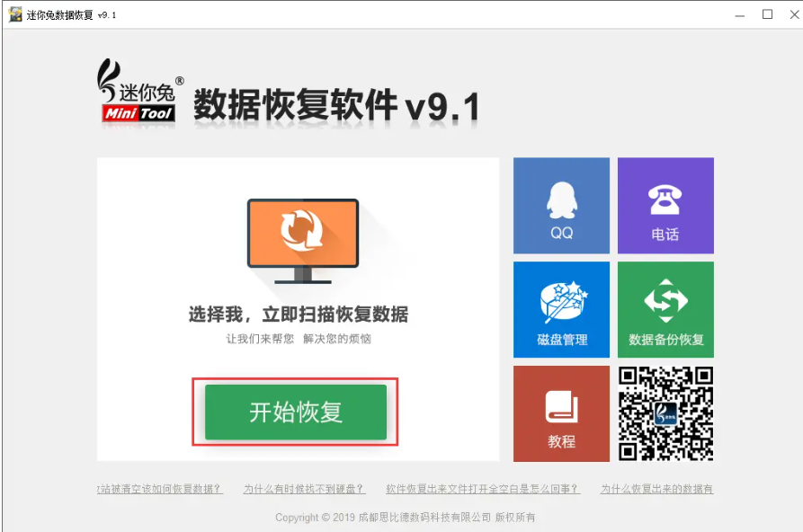The image size is (803, 532).
Task: Click the green arrows icon on the backup tile
Action: pos(665,295)
